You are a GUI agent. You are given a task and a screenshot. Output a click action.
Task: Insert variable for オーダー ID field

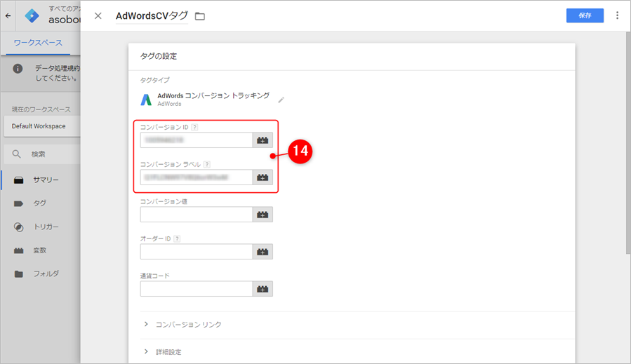pyautogui.click(x=263, y=252)
